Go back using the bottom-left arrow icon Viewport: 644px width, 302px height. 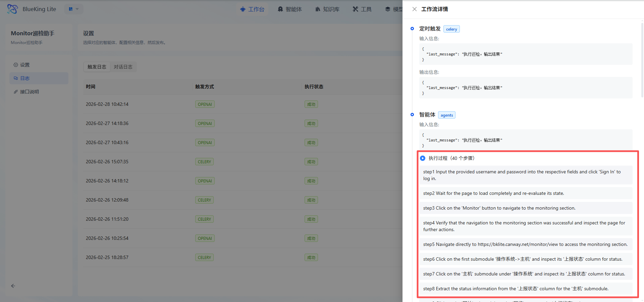tap(13, 286)
